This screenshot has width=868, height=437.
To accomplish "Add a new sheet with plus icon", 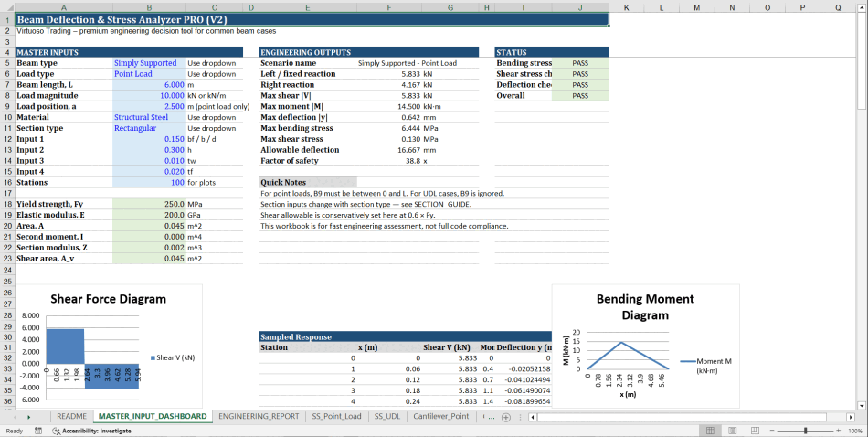I will 506,417.
